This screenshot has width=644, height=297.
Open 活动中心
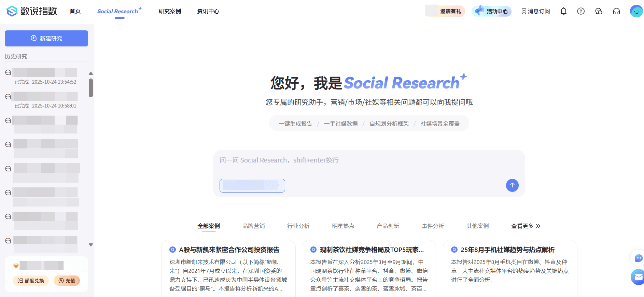[x=491, y=11]
